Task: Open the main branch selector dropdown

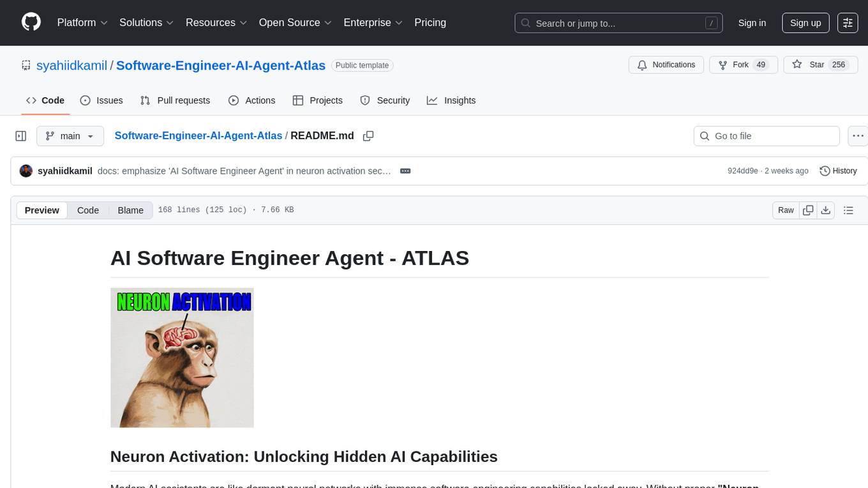Action: pyautogui.click(x=70, y=136)
